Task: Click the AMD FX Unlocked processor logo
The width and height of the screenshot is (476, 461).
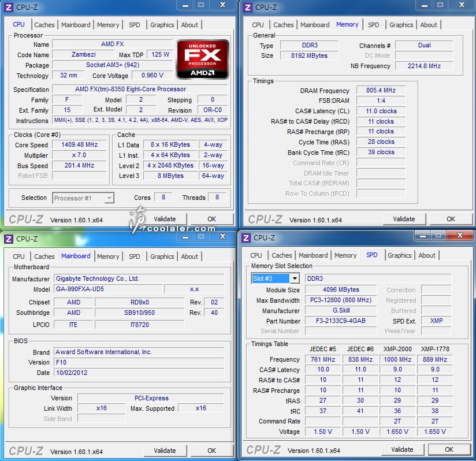Action: point(203,59)
